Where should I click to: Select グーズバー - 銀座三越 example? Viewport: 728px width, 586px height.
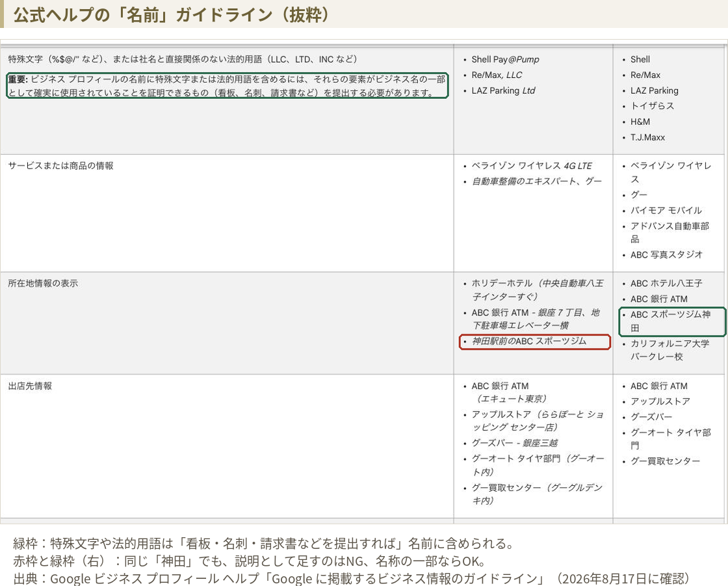click(x=514, y=443)
